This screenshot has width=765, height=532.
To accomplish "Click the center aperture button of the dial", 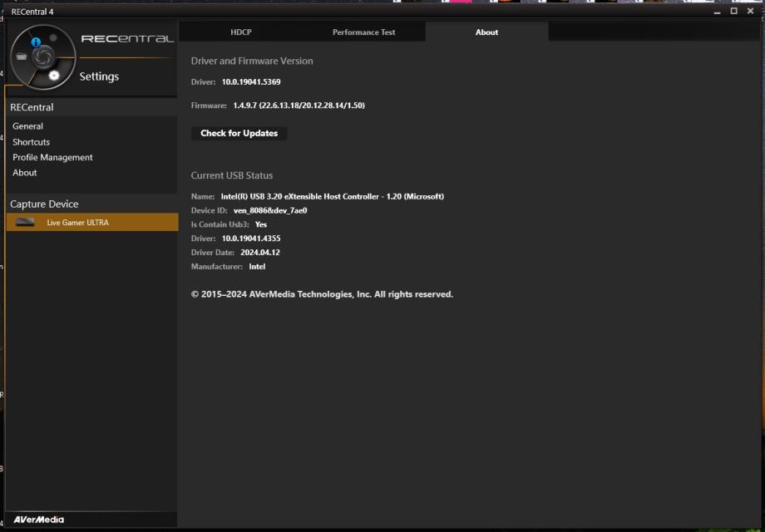I will point(43,57).
